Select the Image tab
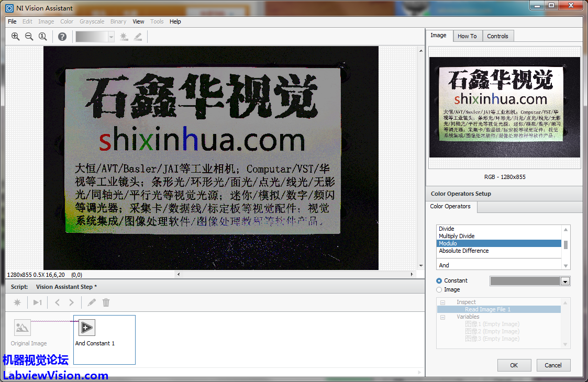The width and height of the screenshot is (588, 382). pyautogui.click(x=438, y=35)
